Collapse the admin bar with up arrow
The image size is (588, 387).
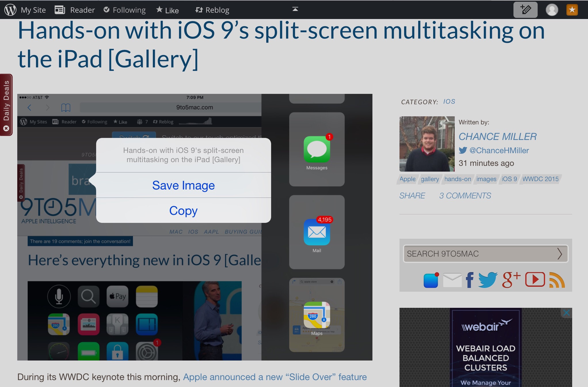tap(295, 9)
